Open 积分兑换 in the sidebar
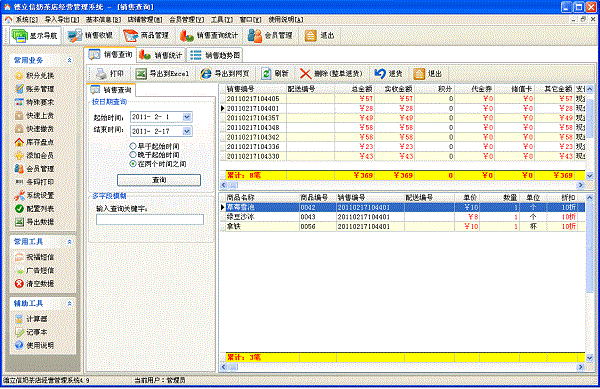Viewport: 600px width, 389px height. (34, 76)
